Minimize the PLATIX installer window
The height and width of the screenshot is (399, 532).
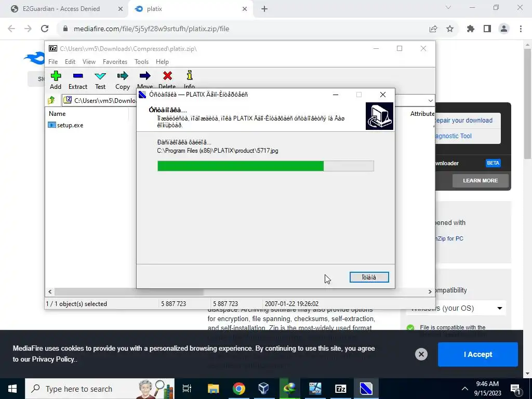[336, 95]
